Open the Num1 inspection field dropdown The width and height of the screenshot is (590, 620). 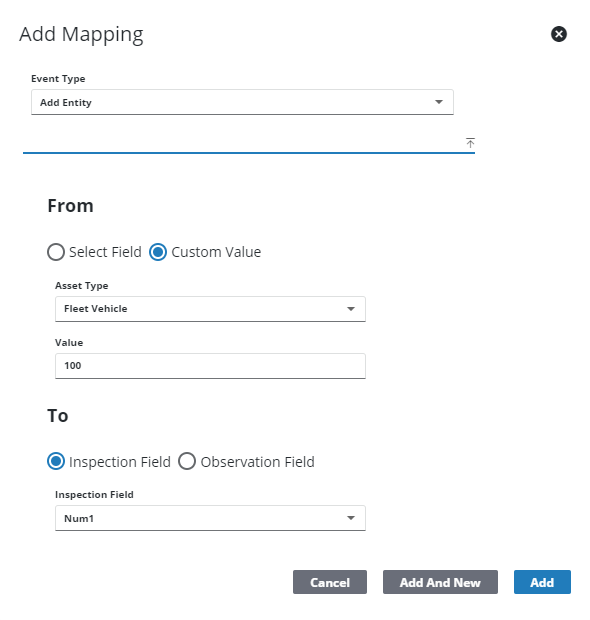(210, 518)
